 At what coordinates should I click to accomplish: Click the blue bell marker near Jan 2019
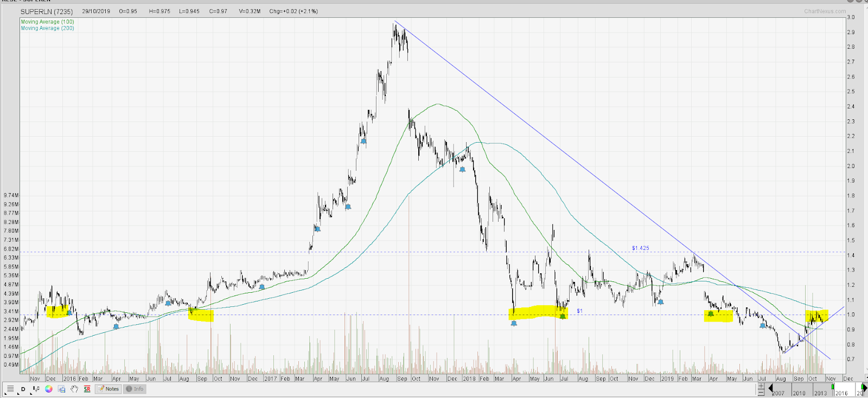pyautogui.click(x=660, y=301)
